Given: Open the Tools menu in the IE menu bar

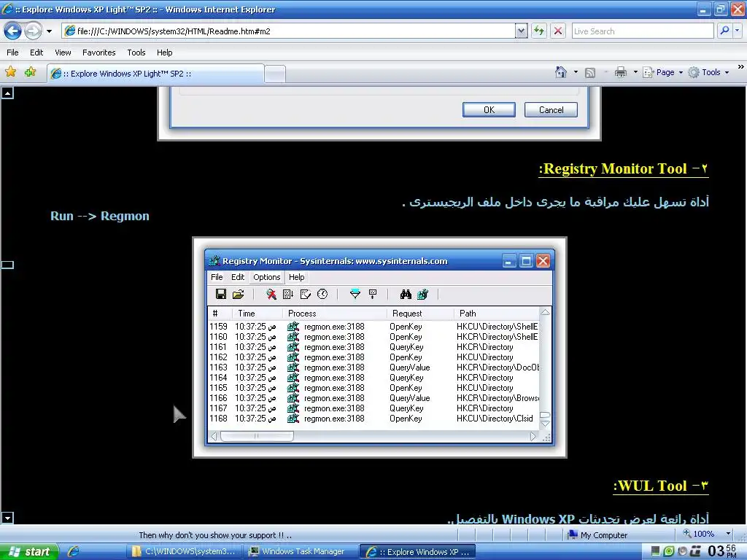Looking at the screenshot, I should (x=136, y=52).
